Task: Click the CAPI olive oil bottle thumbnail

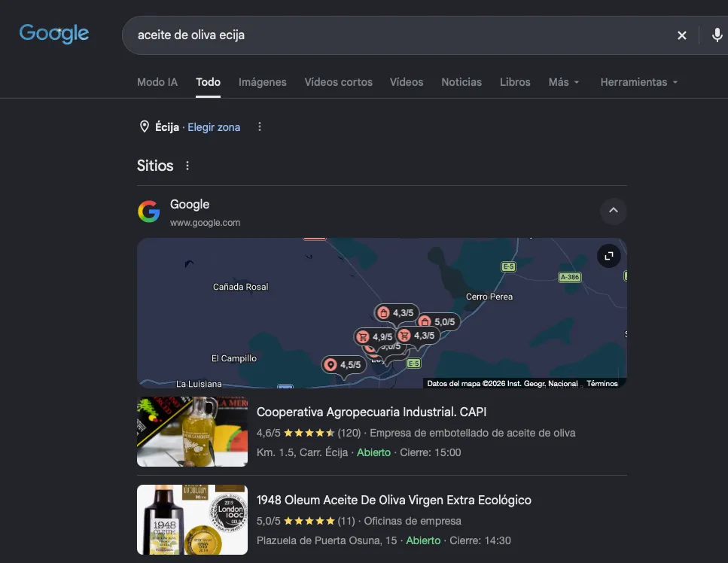Action: point(192,431)
